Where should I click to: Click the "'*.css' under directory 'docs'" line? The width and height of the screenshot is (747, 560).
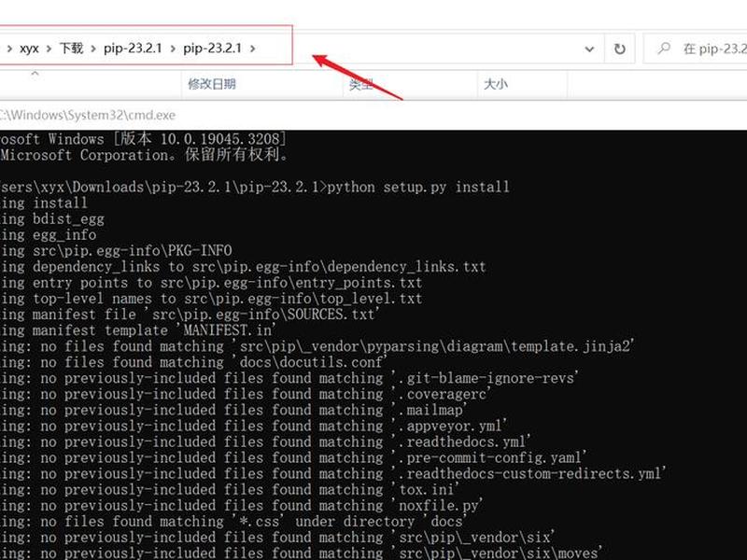click(234, 522)
